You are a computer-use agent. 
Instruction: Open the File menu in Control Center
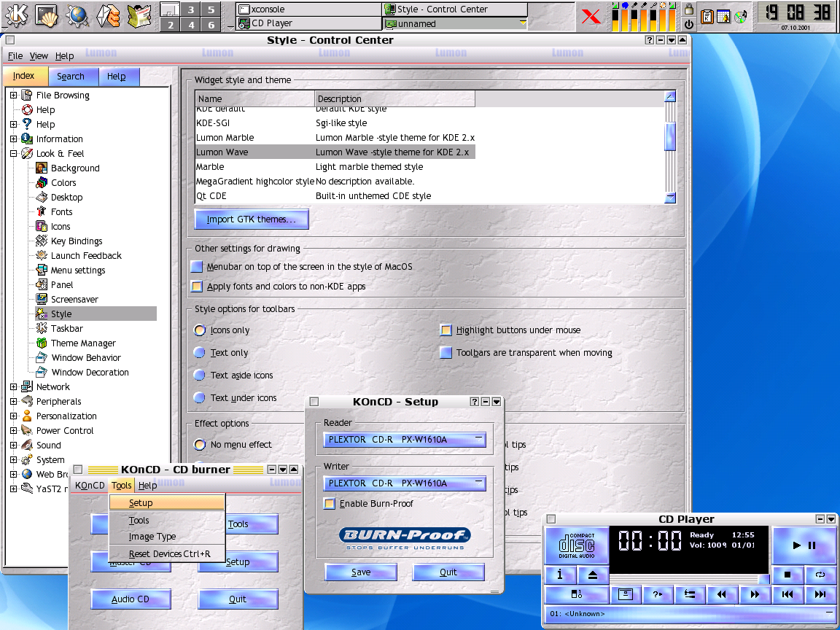coord(15,55)
